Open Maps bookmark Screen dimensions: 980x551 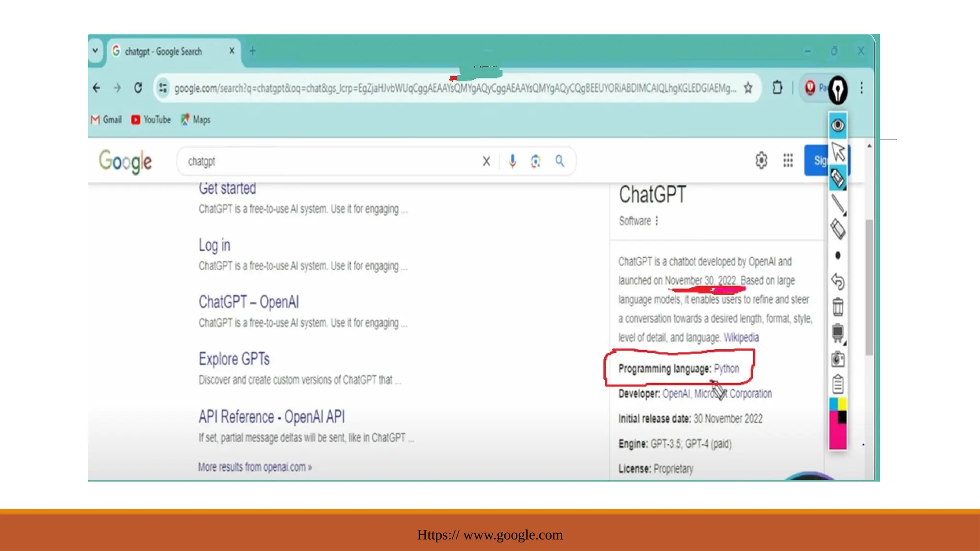pyautogui.click(x=195, y=120)
